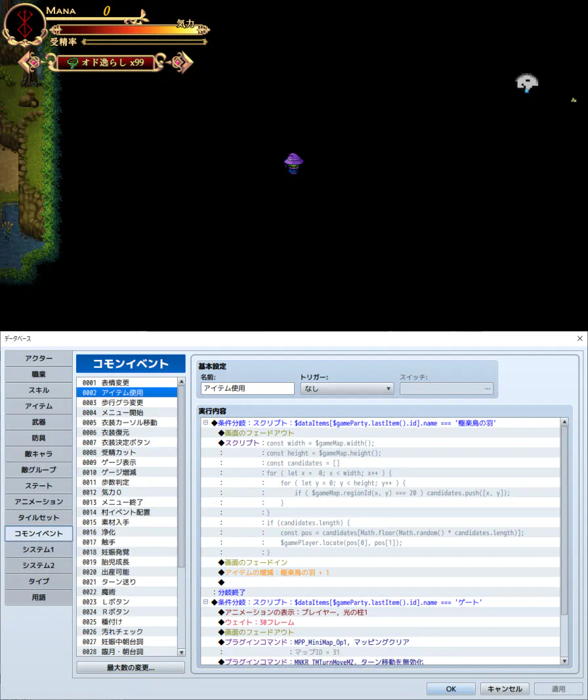Select common event 0011 歩数判定
This screenshot has height=700, width=588.
coord(127,482)
